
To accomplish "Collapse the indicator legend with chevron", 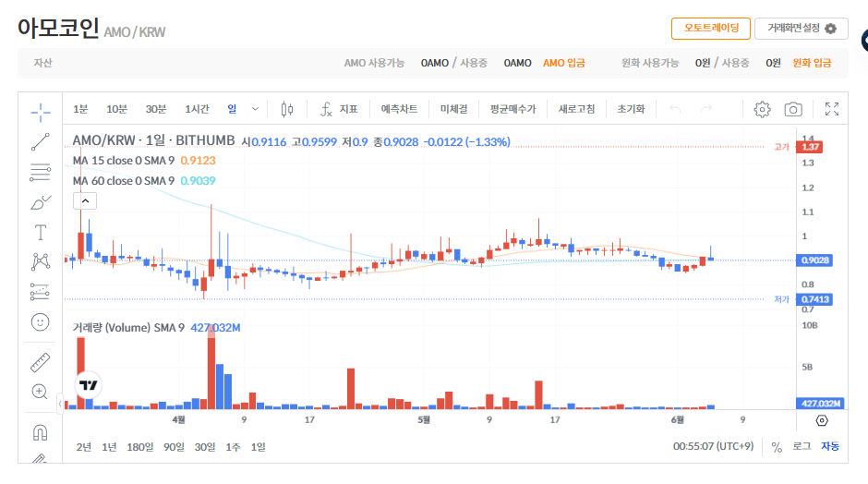I will pos(85,200).
